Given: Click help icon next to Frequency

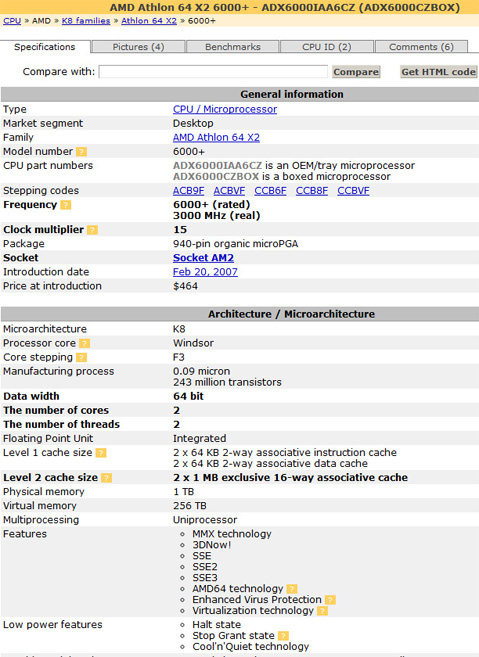Looking at the screenshot, I should point(66,205).
